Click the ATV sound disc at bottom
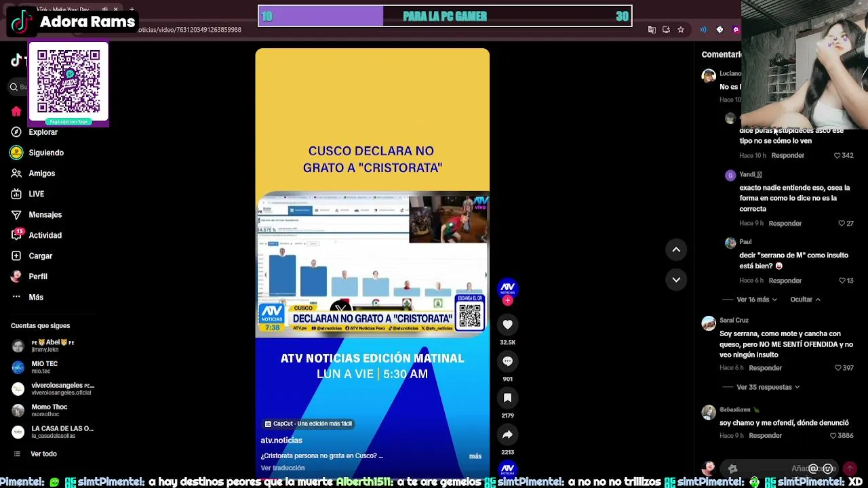868x488 pixels. pyautogui.click(x=507, y=468)
